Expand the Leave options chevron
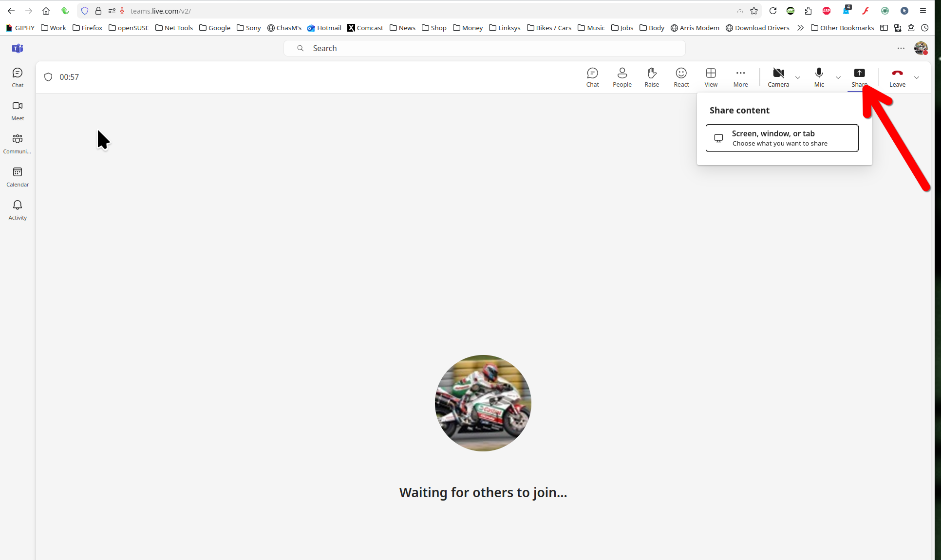Screen dimensions: 941x560 click(917, 77)
